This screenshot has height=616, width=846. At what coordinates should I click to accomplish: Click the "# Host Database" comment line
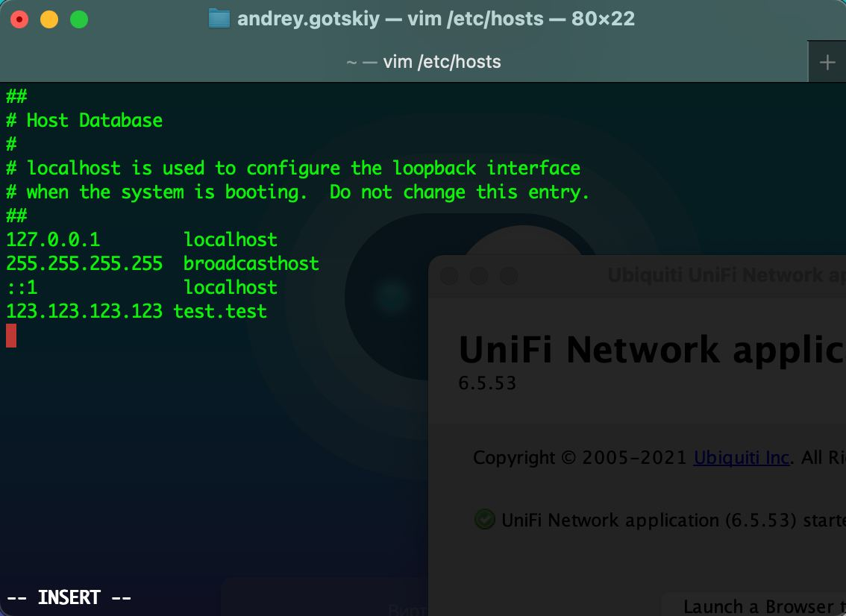coord(84,121)
